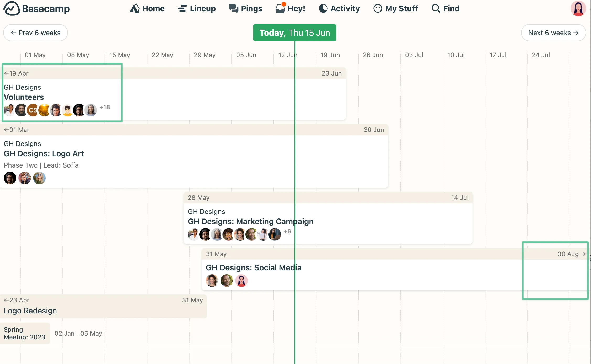Open GH Designs: Social Media project
The image size is (591, 364).
[254, 268]
